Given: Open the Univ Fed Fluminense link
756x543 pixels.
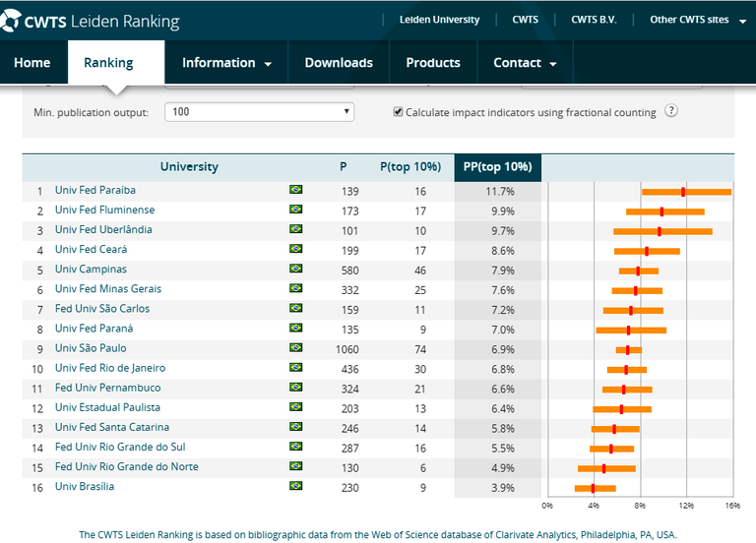Looking at the screenshot, I should [104, 211].
